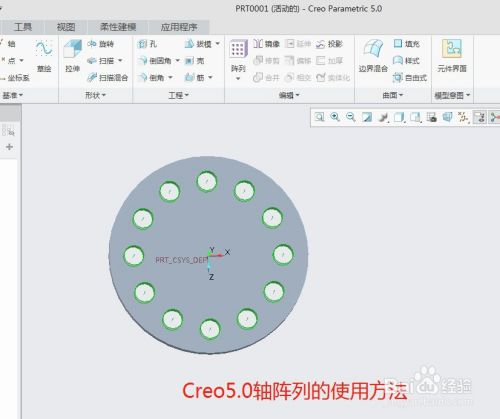The image size is (500, 419).
Task: Click the Sweep (扫描) tool
Action: click(100, 61)
